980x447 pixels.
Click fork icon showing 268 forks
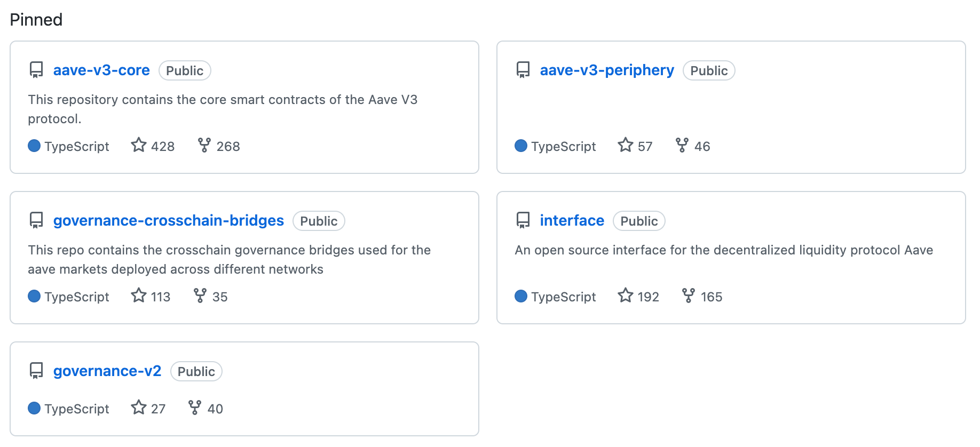(204, 145)
